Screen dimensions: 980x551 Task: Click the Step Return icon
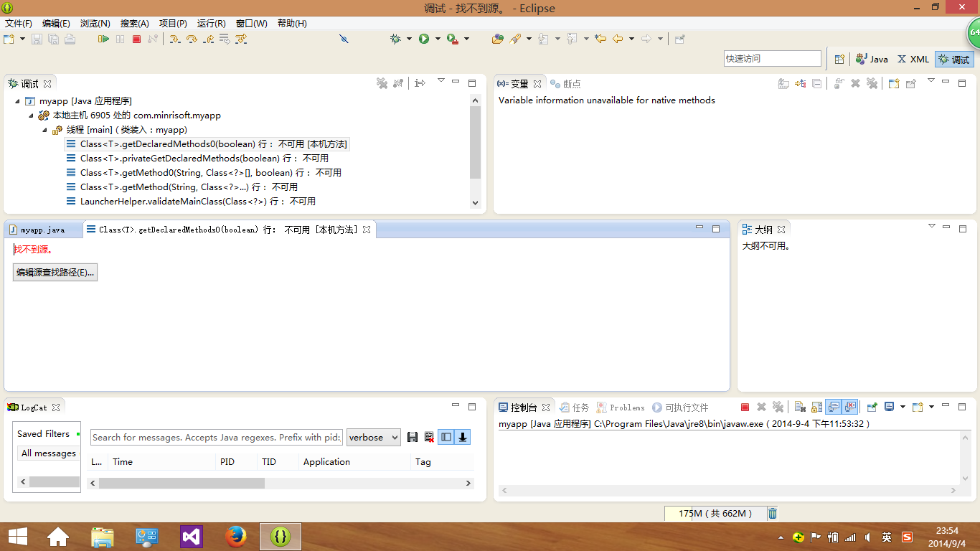point(208,39)
